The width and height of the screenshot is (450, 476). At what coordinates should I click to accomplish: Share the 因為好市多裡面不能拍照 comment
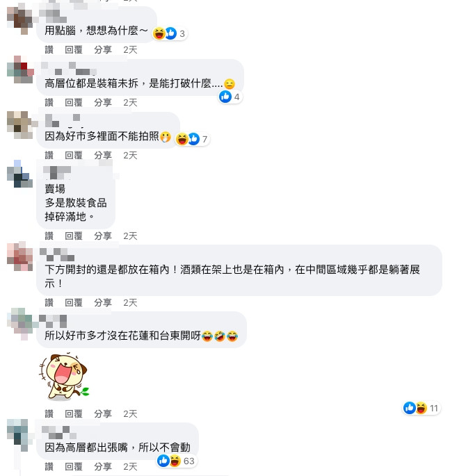tap(103, 155)
